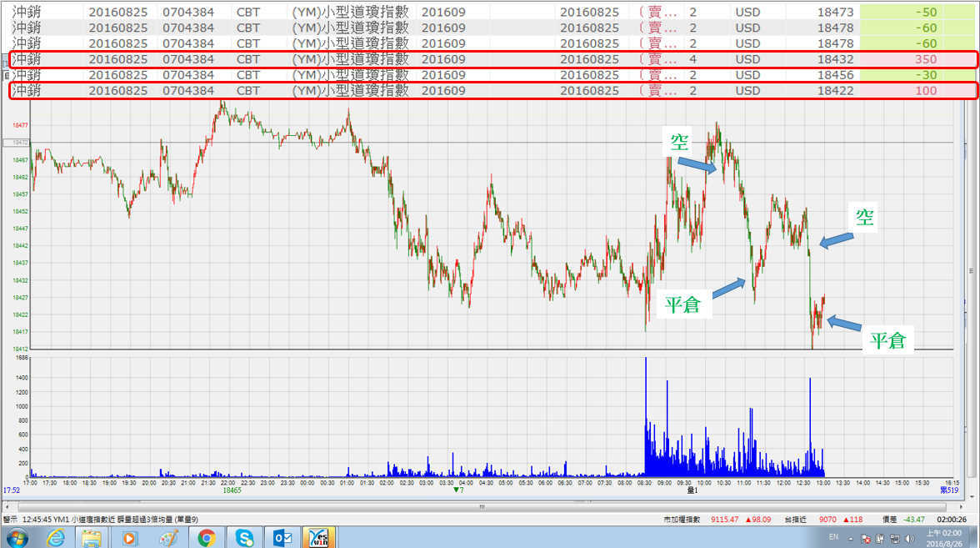This screenshot has width=980, height=548.
Task: Open Paint from the taskbar
Action: [x=167, y=538]
